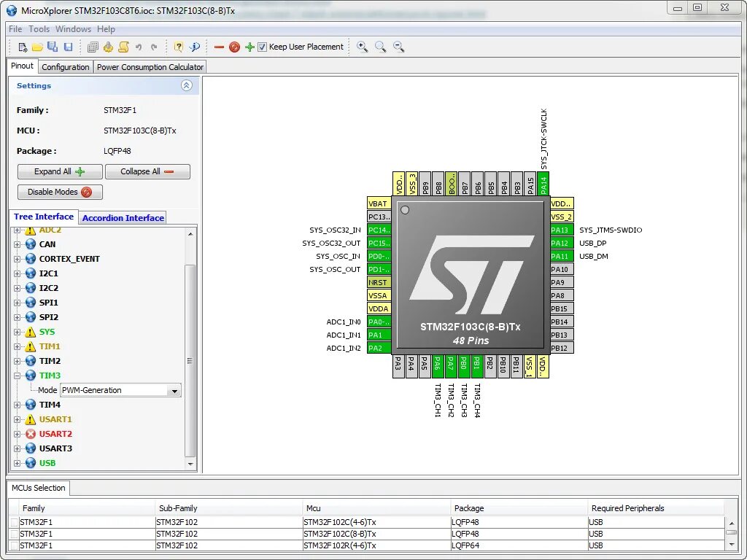Click the USART1 warning triangle icon
Image resolution: width=747 pixels, height=560 pixels.
click(x=31, y=419)
